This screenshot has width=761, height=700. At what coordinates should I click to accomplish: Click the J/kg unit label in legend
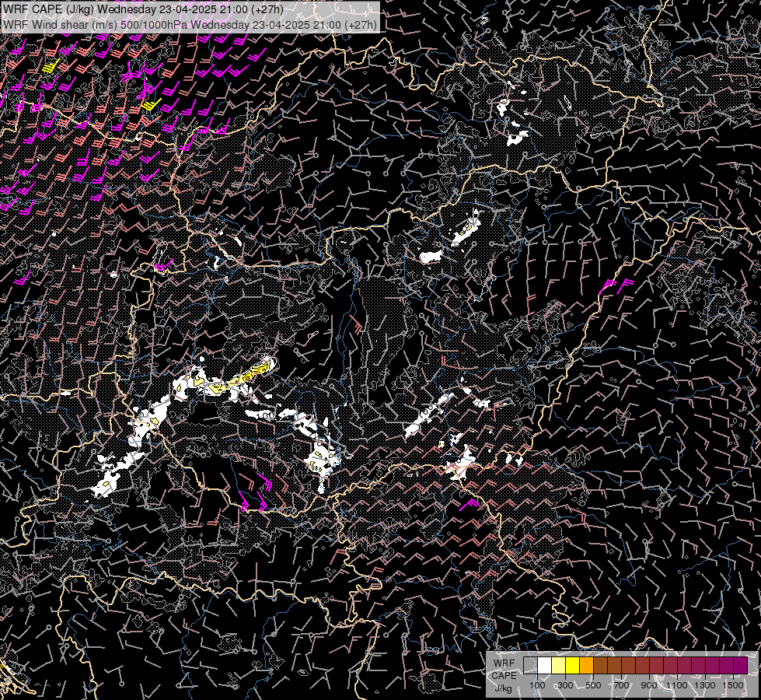click(503, 688)
